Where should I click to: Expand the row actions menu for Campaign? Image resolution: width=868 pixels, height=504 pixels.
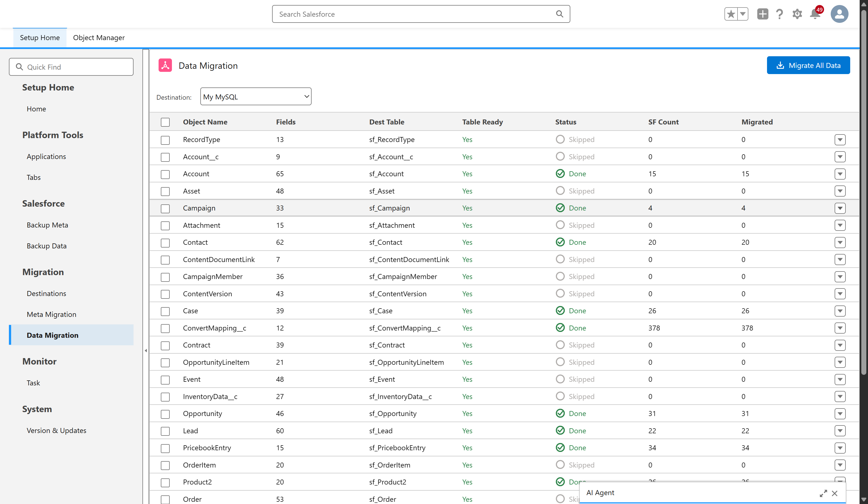click(840, 208)
